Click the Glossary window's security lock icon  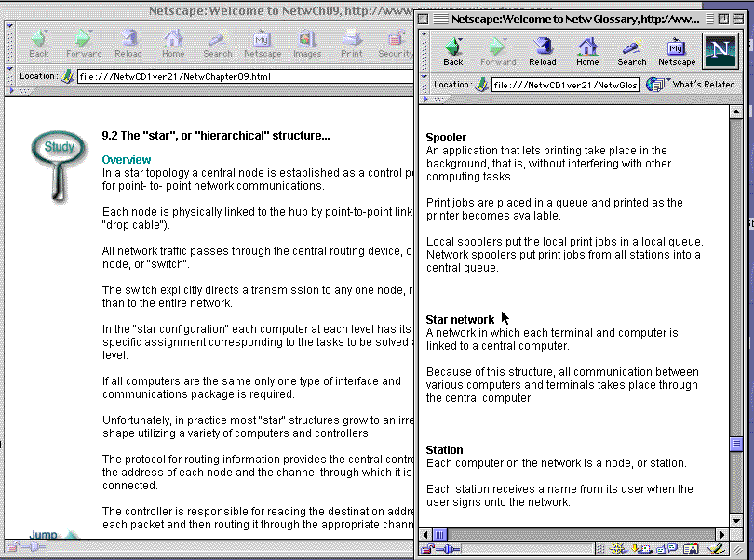[x=427, y=549]
